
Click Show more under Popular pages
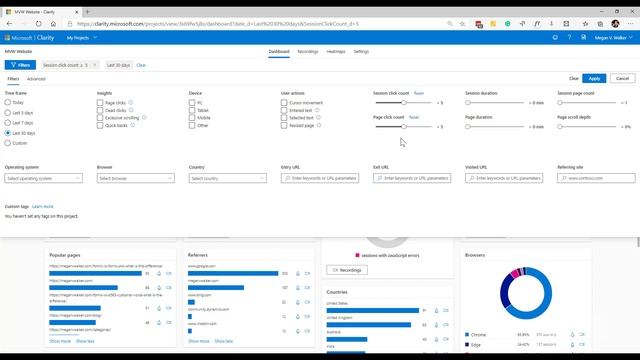pyautogui.click(x=60, y=341)
